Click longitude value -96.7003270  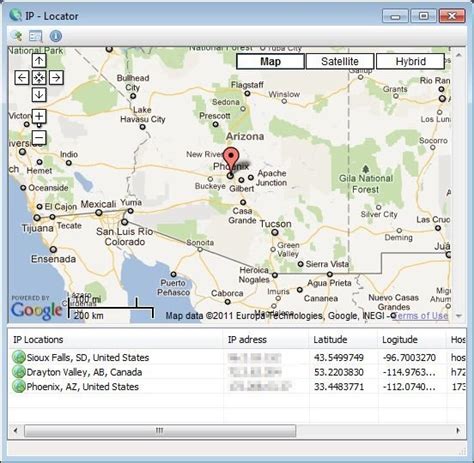409,358
